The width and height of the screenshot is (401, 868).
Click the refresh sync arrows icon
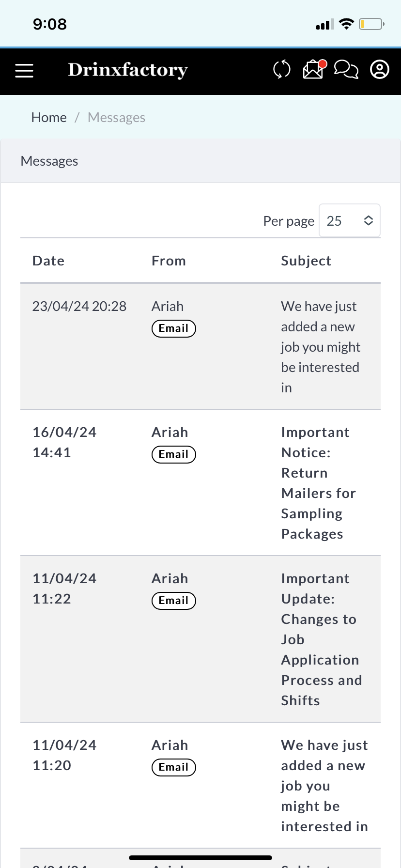point(281,69)
